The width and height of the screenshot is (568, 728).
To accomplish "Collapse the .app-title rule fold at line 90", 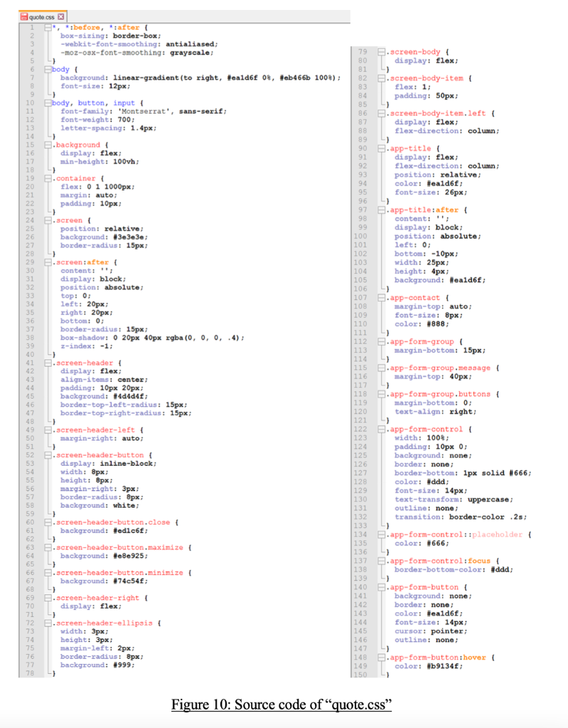I will (x=381, y=149).
